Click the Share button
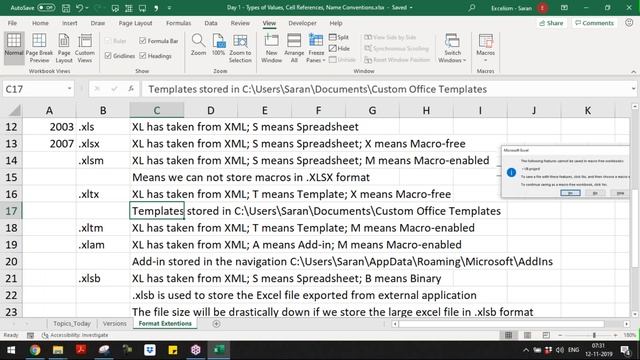Image resolution: width=640 pixels, height=360 pixels. pos(551,23)
